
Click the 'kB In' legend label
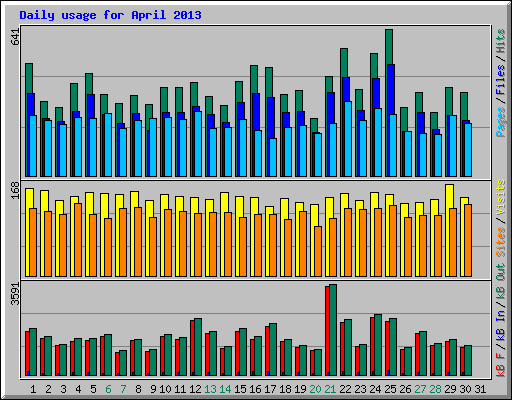click(x=501, y=326)
